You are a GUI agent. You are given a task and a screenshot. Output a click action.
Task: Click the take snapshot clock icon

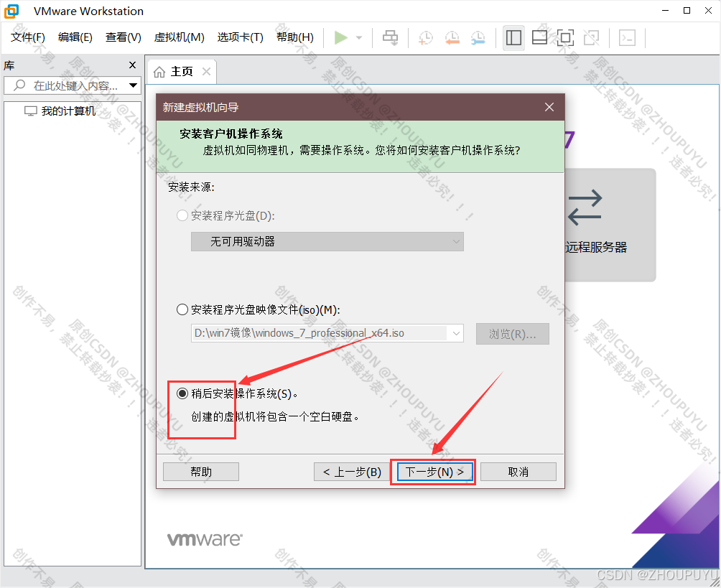[425, 38]
